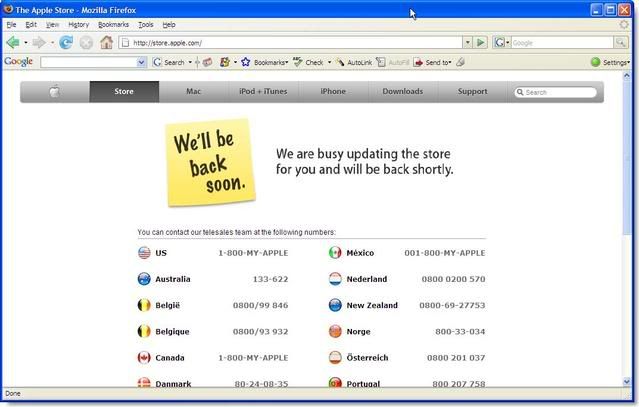639x407 pixels.
Task: Open the spell Check dropdown arrow
Action: coord(329,62)
